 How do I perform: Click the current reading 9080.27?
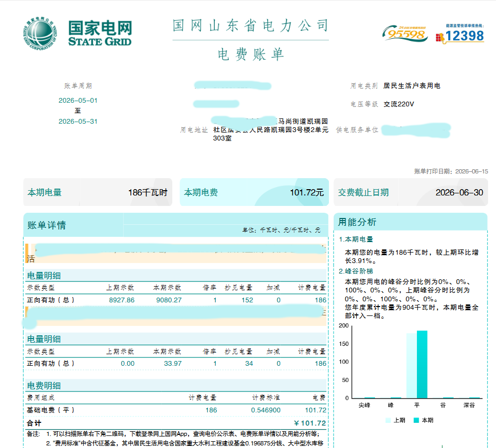click(x=169, y=300)
